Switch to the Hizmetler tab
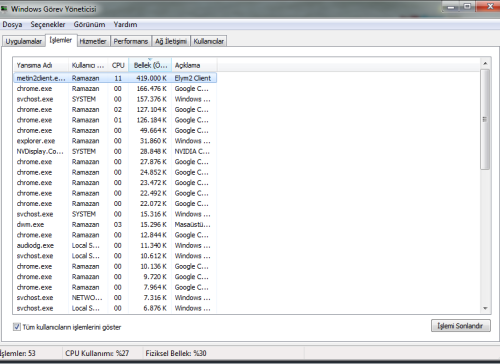Image resolution: width=500 pixels, height=364 pixels. (x=93, y=41)
